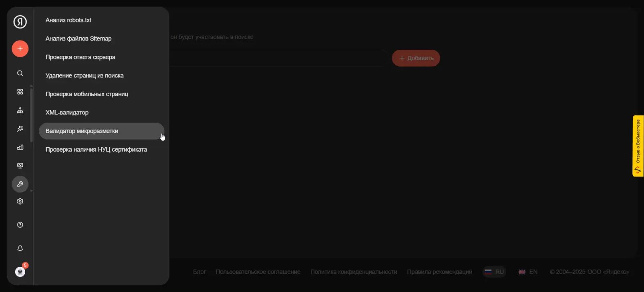Open Валидатор микроразметки
The image size is (644, 292).
[x=101, y=131]
